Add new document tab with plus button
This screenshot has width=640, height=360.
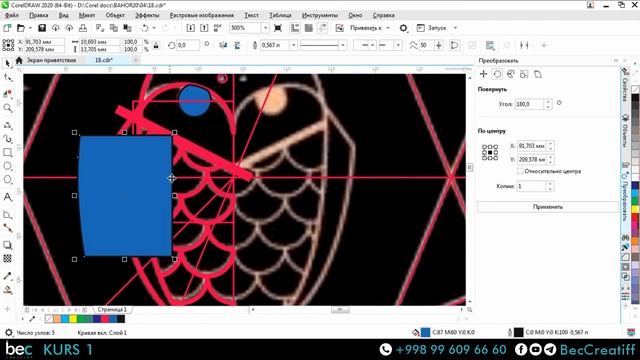pos(136,60)
